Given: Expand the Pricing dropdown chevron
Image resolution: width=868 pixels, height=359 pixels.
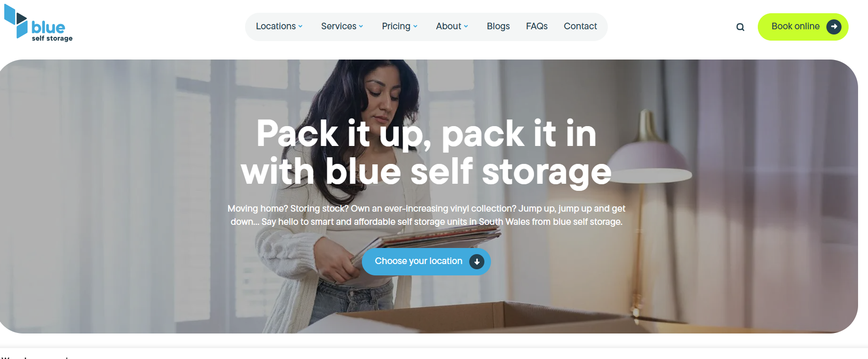Looking at the screenshot, I should 415,26.
